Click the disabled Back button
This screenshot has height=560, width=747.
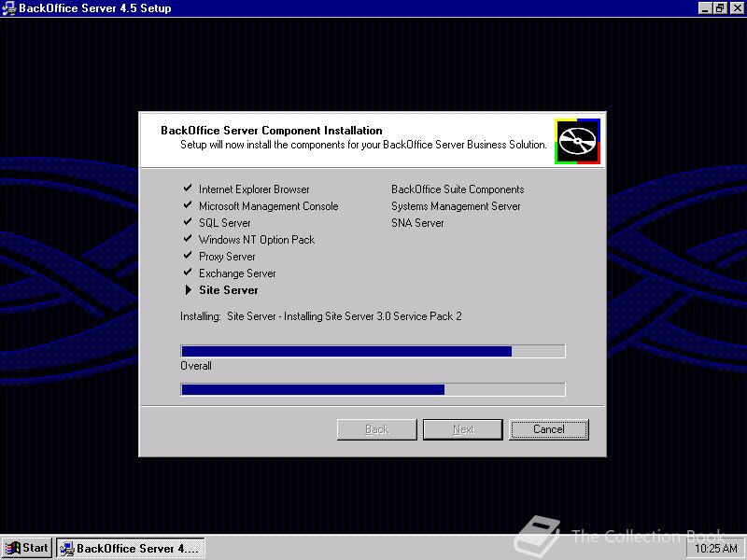(x=377, y=429)
